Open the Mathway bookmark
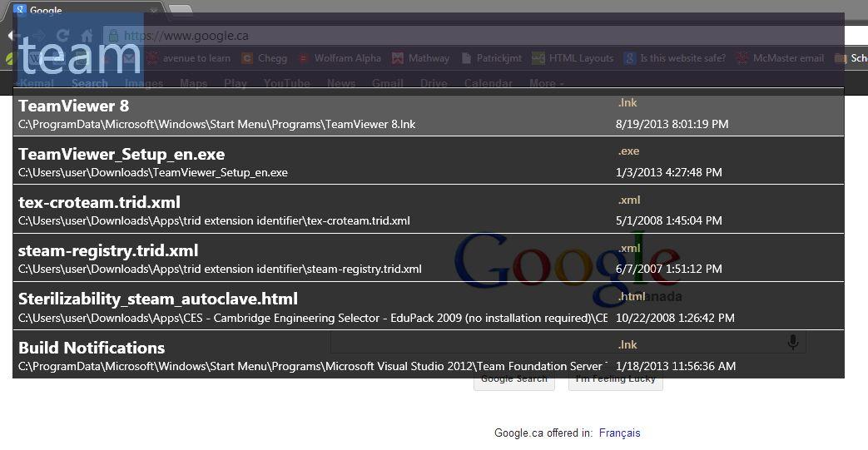 point(421,58)
